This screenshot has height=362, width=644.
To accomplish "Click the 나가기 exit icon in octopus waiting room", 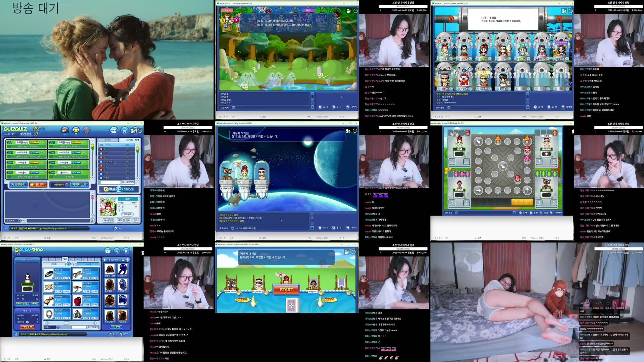I will [566, 107].
